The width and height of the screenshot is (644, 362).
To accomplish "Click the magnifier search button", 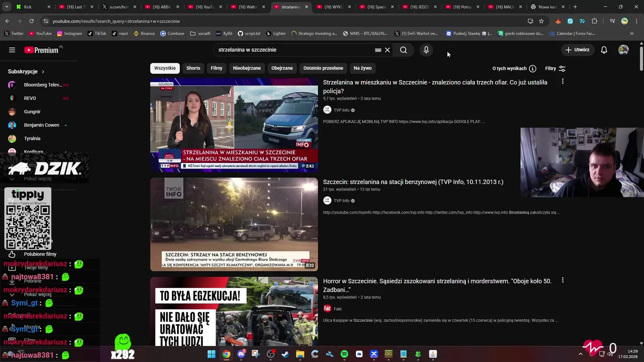I will 404,50.
